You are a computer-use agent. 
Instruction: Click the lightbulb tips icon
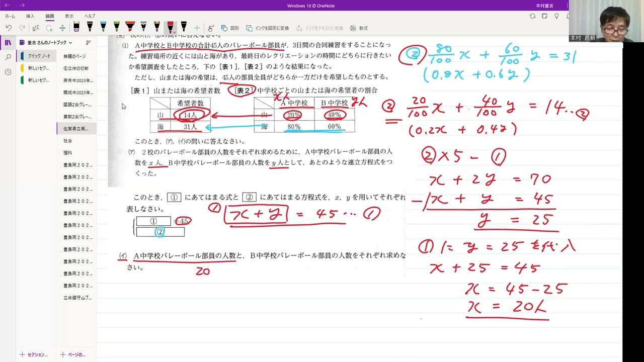click(x=556, y=16)
